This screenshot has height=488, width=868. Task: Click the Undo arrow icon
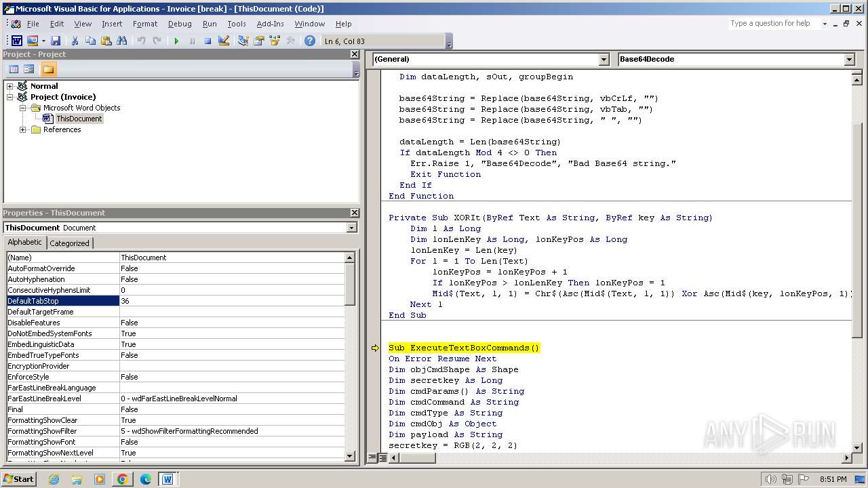(141, 41)
